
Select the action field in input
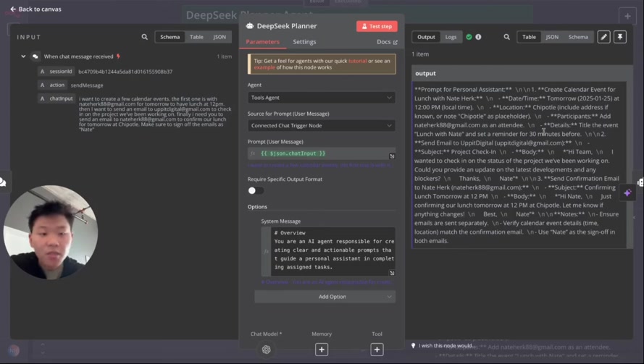53,85
